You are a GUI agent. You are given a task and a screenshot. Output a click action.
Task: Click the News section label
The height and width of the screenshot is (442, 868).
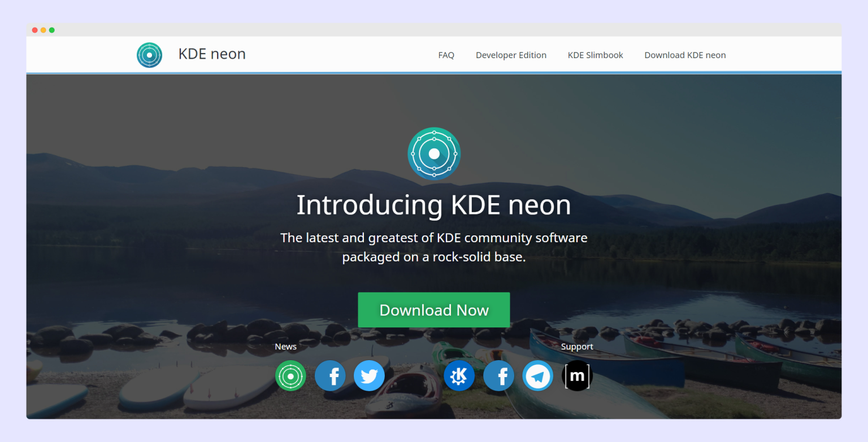(x=285, y=347)
